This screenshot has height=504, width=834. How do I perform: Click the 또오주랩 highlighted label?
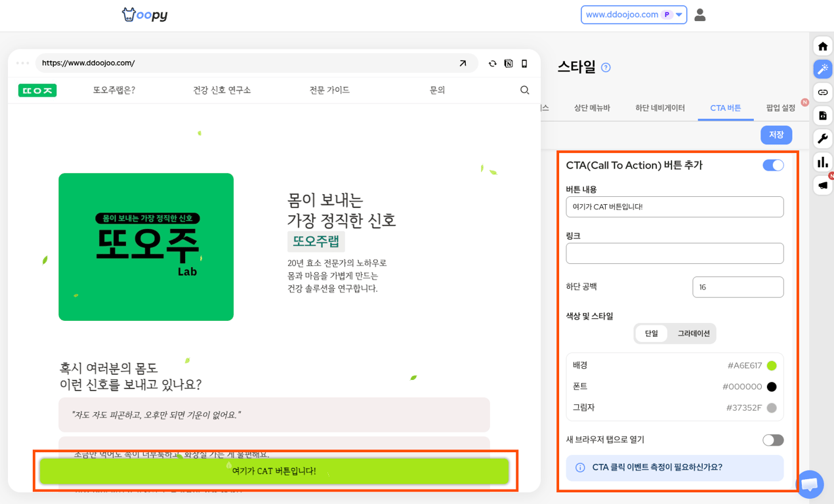316,241
